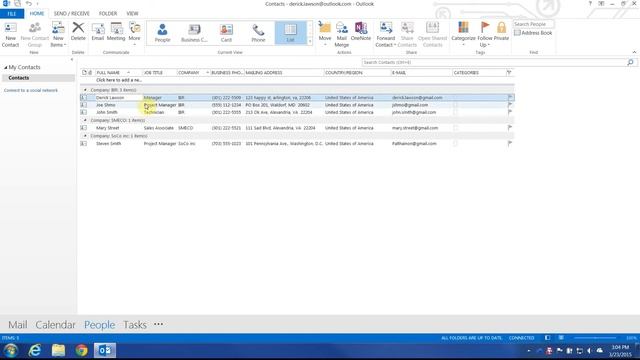This screenshot has height=360, width=640.
Task: Open the Follow Up dropdown
Action: click(485, 35)
